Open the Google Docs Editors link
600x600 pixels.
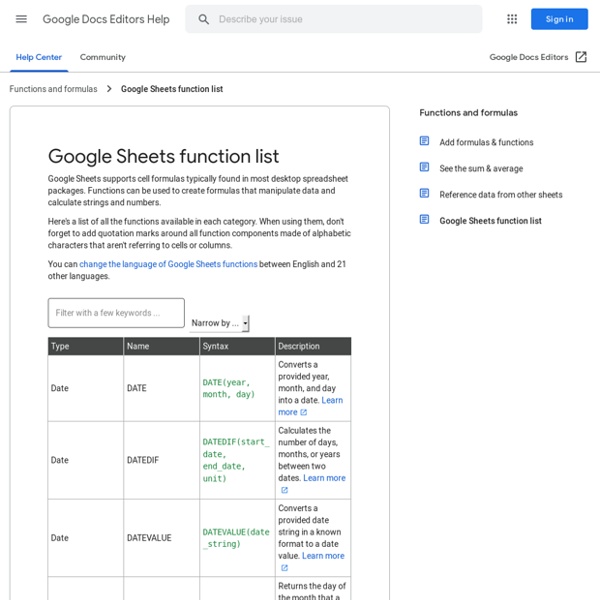(x=528, y=57)
